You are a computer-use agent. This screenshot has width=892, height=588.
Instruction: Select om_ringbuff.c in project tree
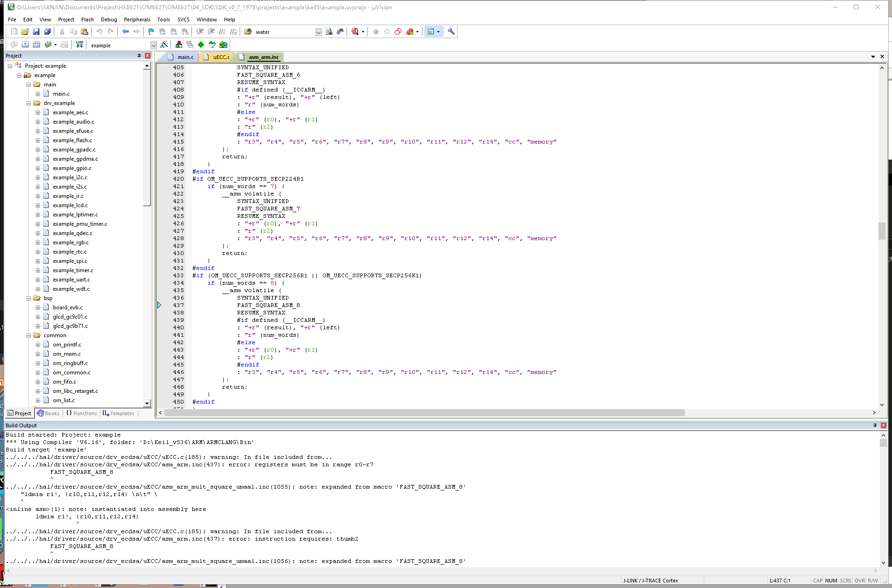(70, 363)
